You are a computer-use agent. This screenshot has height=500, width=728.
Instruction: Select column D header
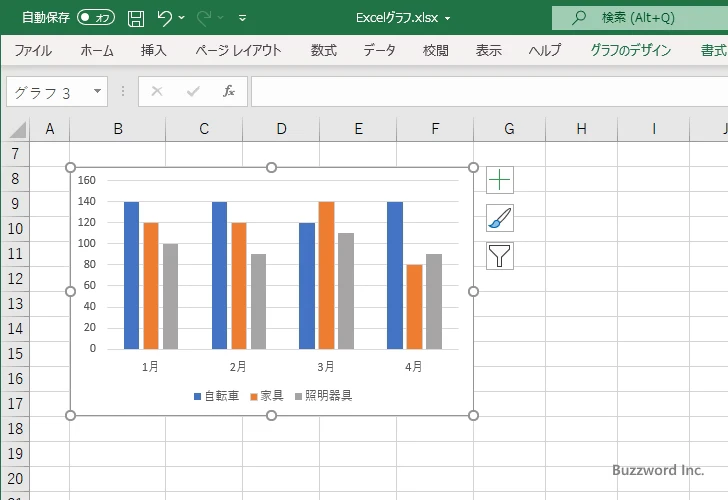point(281,128)
